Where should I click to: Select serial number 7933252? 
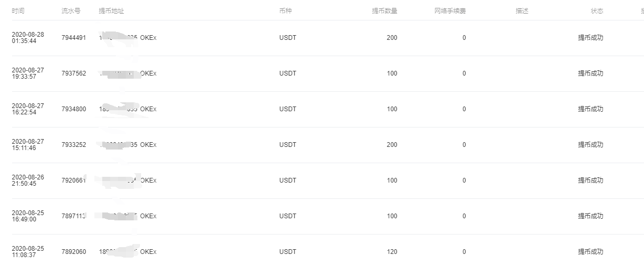pos(74,145)
